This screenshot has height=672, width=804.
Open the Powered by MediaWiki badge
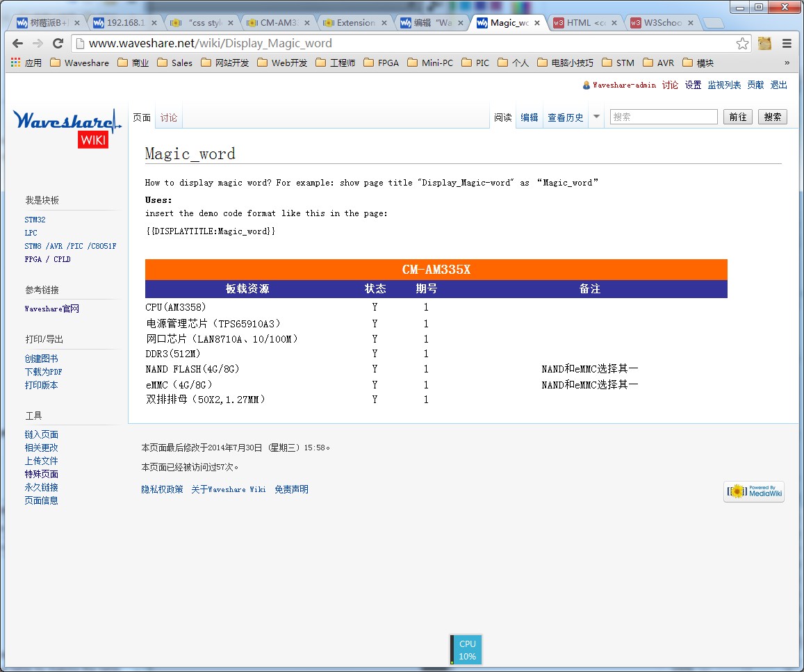tap(754, 491)
